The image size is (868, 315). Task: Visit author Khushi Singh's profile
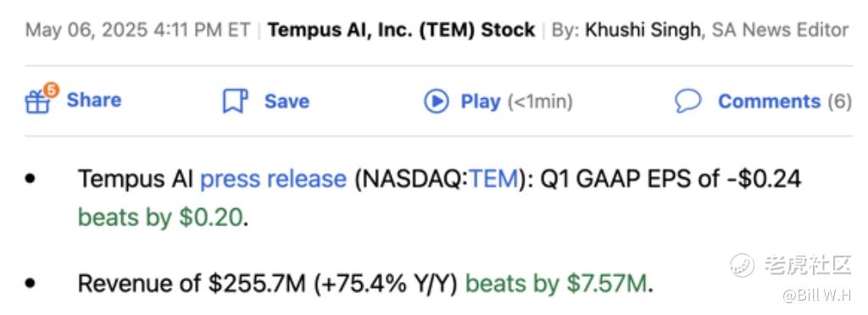point(643,30)
